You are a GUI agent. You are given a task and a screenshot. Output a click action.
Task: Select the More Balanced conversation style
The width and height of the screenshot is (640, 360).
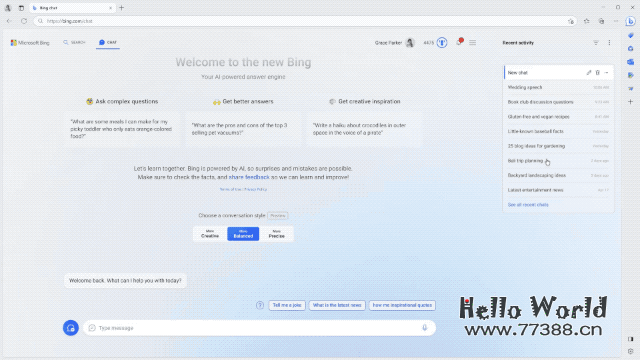click(x=243, y=234)
